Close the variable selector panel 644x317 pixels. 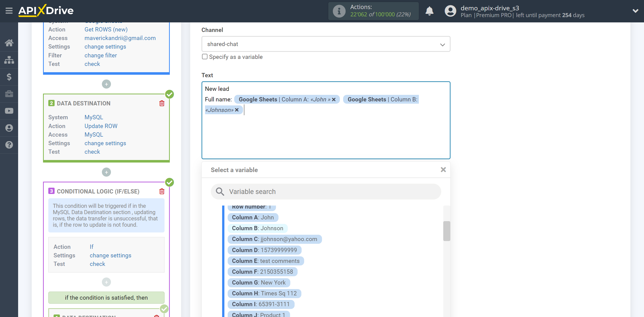(x=443, y=170)
